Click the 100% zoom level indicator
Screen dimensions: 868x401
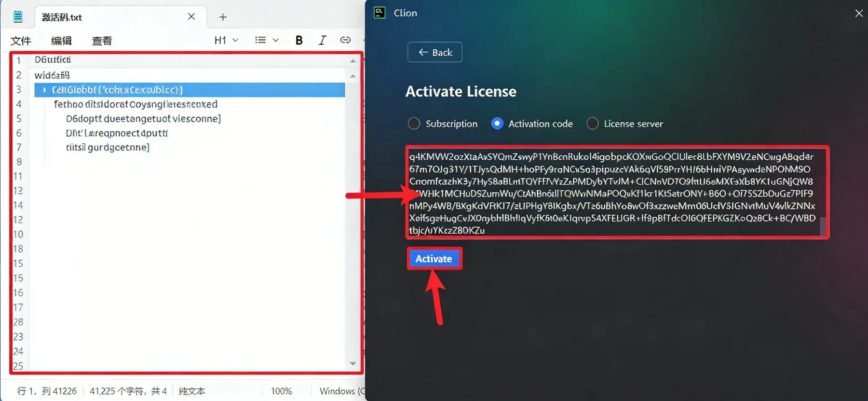point(281,391)
